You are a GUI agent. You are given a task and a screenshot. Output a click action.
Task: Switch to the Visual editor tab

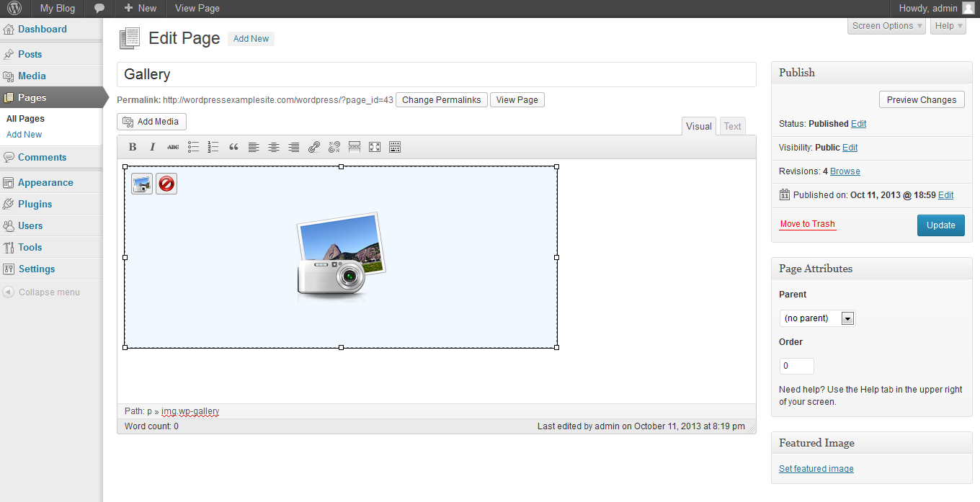pos(698,126)
